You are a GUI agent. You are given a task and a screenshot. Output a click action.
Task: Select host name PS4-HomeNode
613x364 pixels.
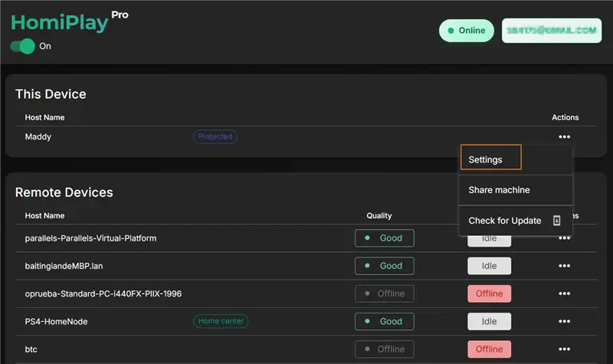[56, 321]
